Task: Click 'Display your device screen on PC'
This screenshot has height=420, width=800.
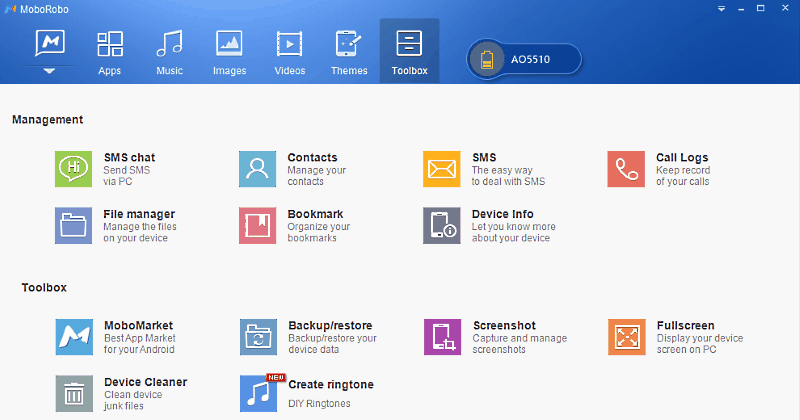Action: [x=700, y=344]
